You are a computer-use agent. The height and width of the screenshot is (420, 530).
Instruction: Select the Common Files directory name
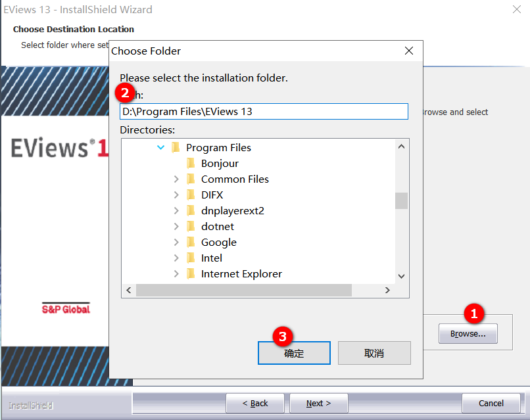click(x=235, y=179)
